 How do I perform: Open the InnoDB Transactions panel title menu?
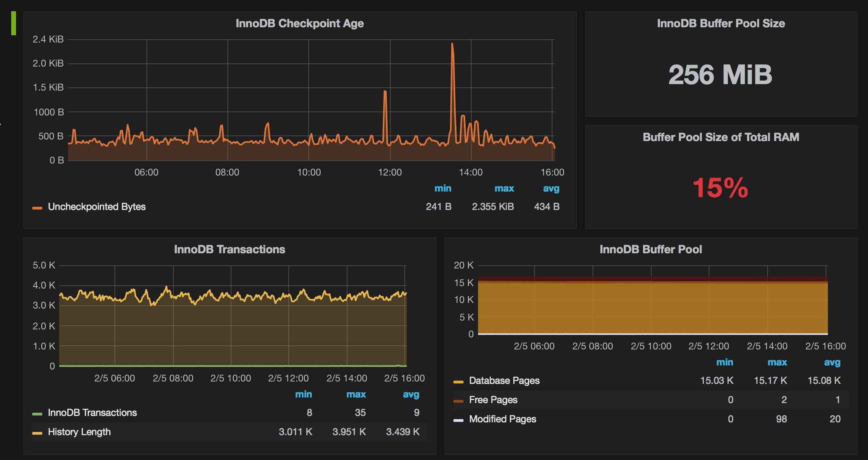pyautogui.click(x=229, y=250)
